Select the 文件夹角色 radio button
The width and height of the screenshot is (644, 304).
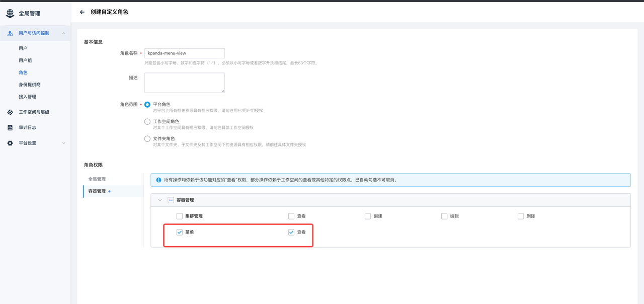[147, 139]
